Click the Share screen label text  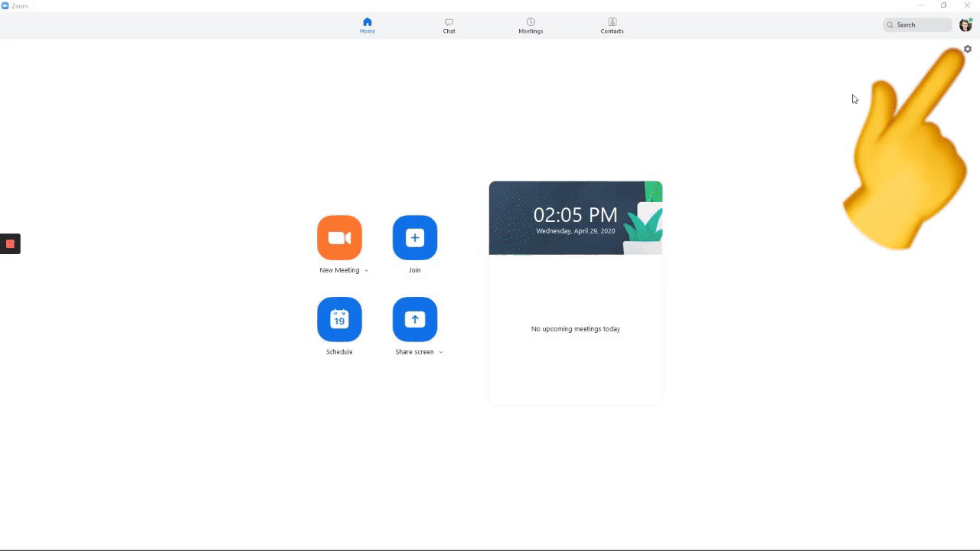click(414, 352)
